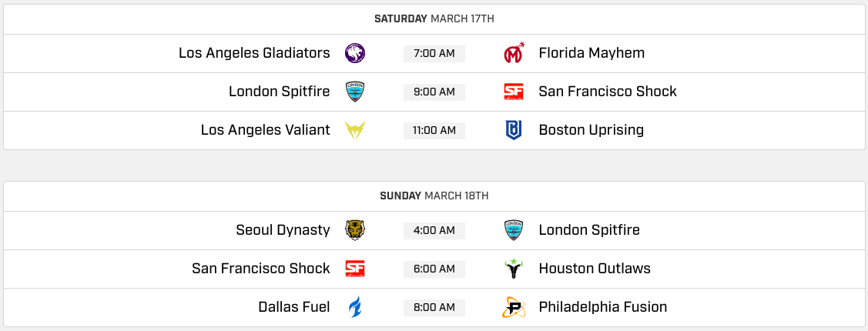This screenshot has width=868, height=331.
Task: Click San Francisco Shock logo on Saturday
Action: pyautogui.click(x=514, y=92)
